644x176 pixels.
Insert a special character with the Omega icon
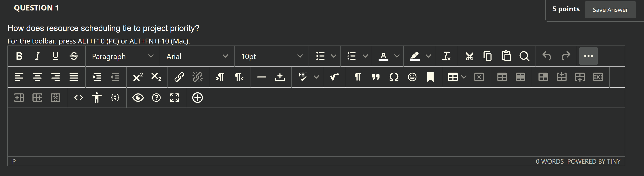pos(393,77)
